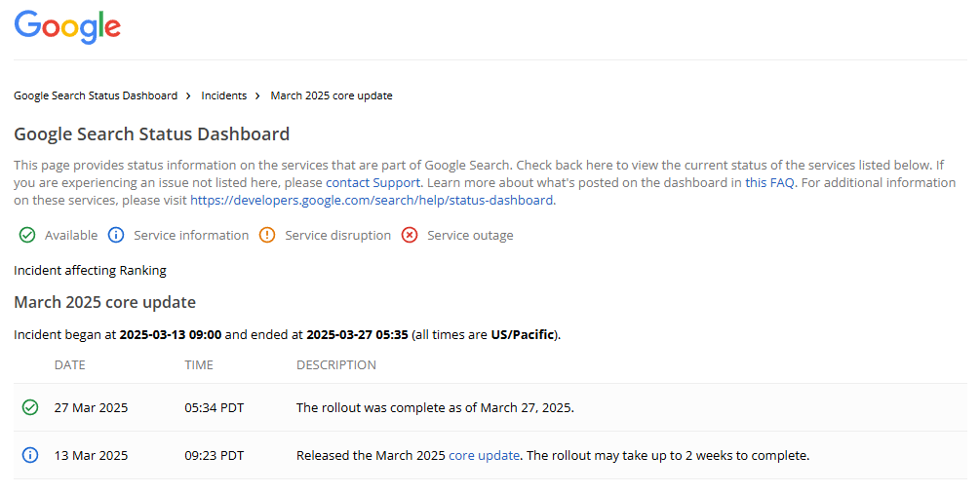Click the incident start time 2025-03-13 09:00
The image size is (980, 493).
(x=171, y=335)
